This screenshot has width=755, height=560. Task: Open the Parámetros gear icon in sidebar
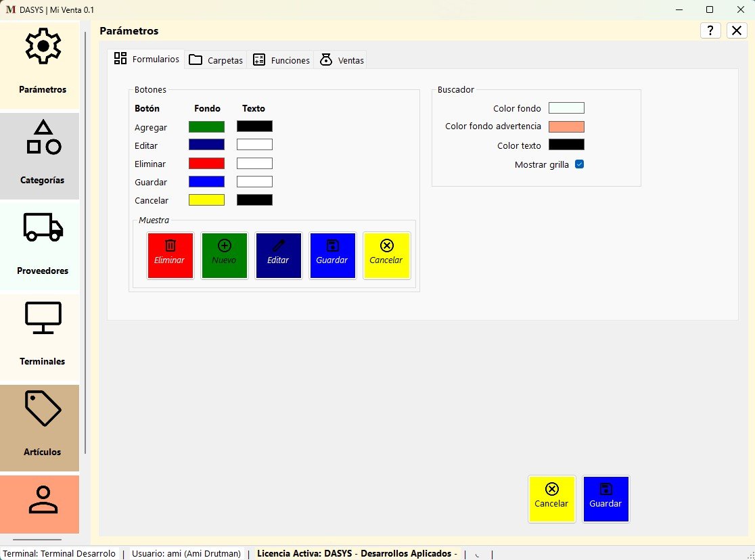click(43, 47)
